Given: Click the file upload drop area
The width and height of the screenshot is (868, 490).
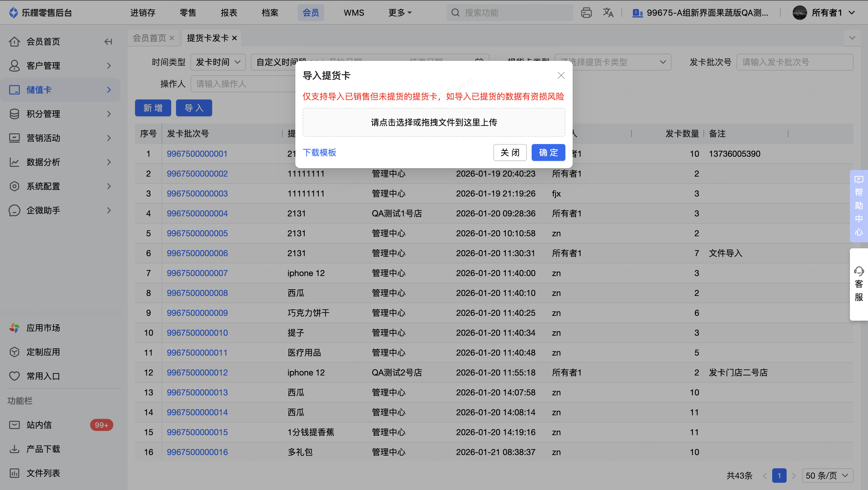Looking at the screenshot, I should 434,122.
